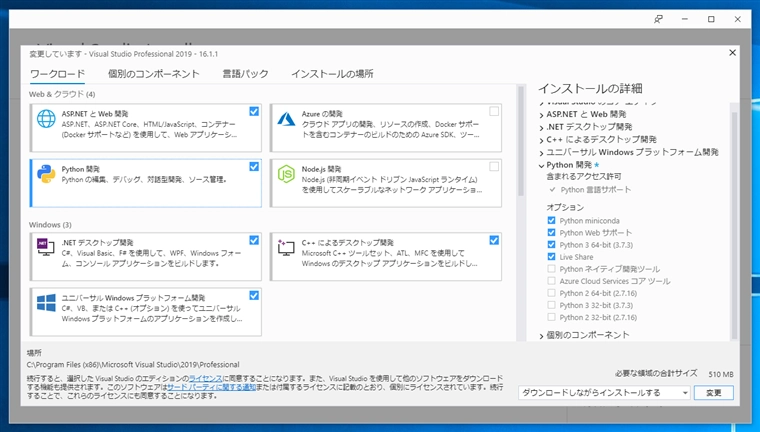The height and width of the screenshot is (432, 760).
Task: Click the install path C:\Program Files (x86) text
Action: (133, 365)
